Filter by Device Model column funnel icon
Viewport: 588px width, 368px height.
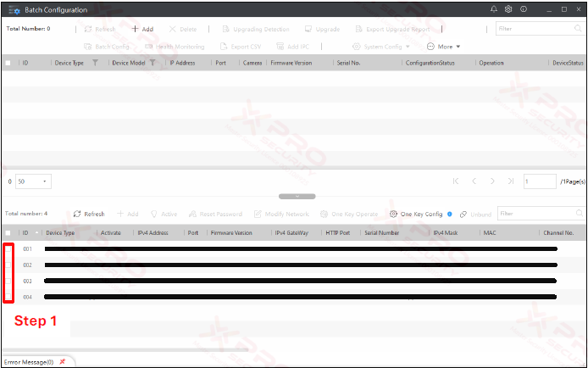[x=153, y=63]
